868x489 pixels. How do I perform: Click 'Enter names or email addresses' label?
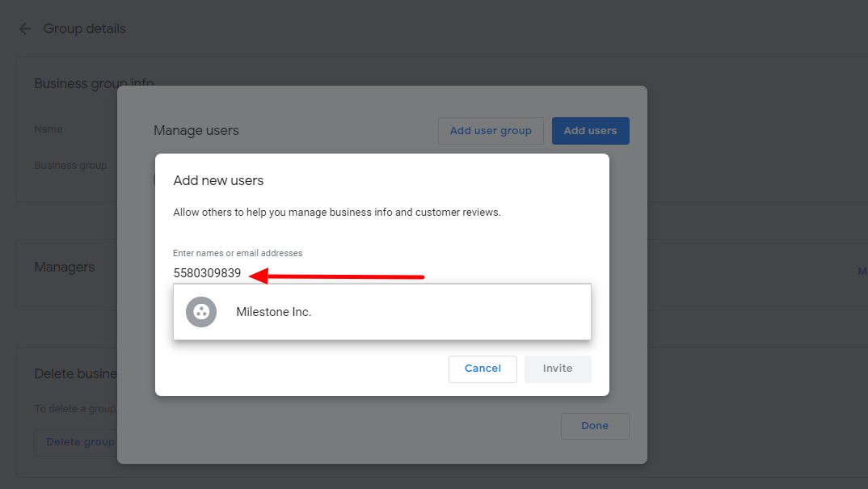coord(238,253)
